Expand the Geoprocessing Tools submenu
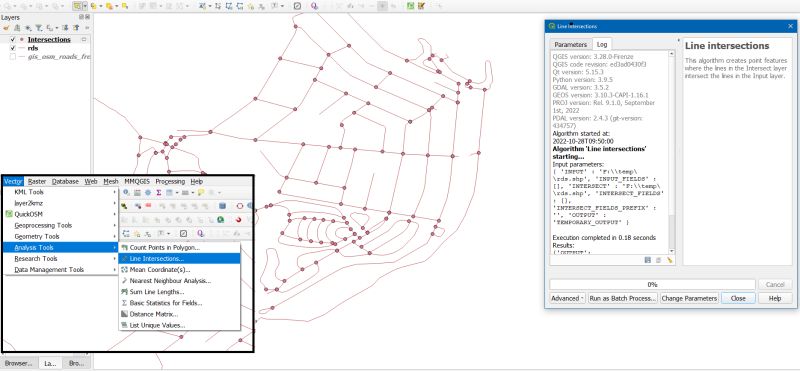 click(x=61, y=225)
